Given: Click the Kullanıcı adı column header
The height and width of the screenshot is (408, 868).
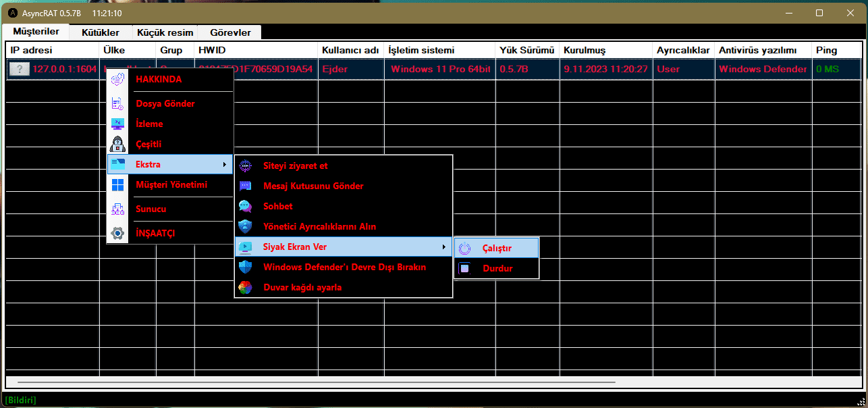Looking at the screenshot, I should pos(351,50).
